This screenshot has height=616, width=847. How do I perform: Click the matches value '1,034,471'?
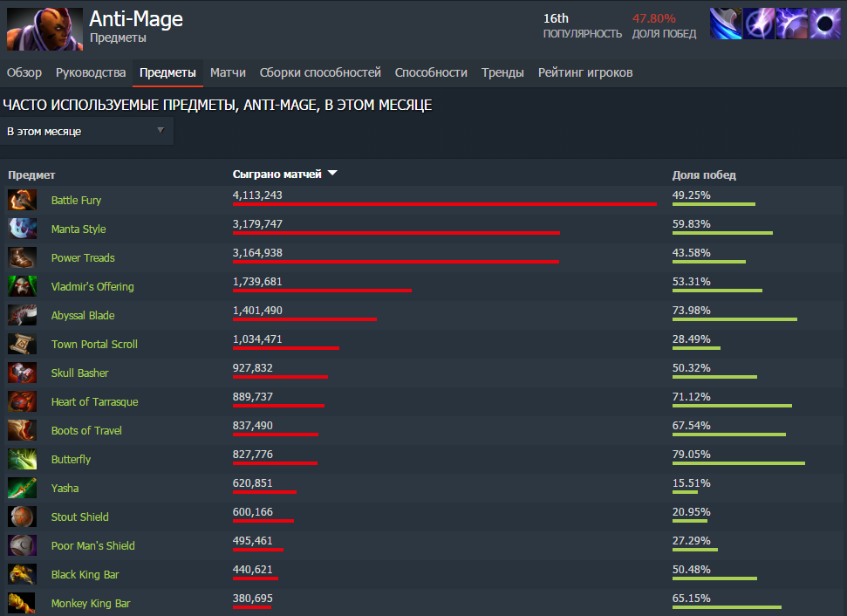coord(257,339)
